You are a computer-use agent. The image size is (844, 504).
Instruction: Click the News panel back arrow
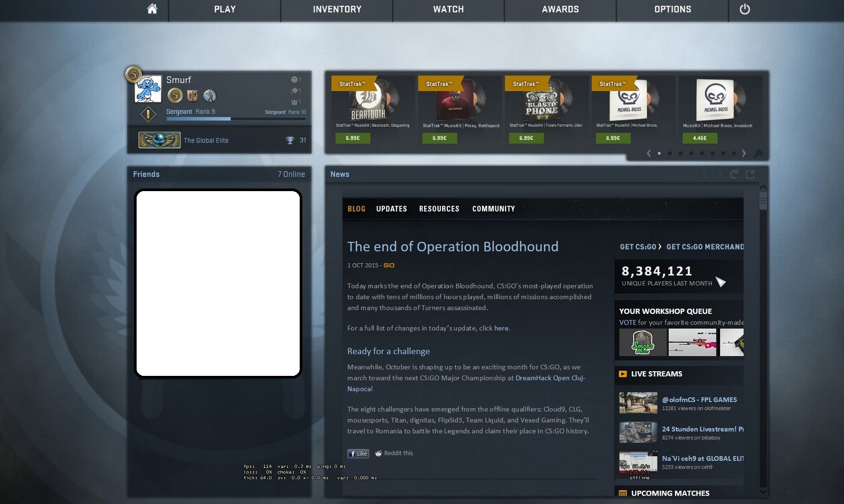click(705, 174)
